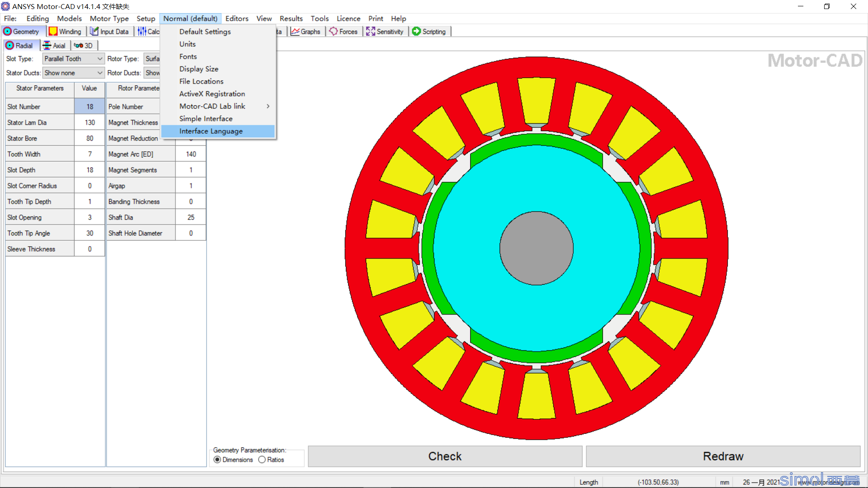This screenshot has width=868, height=488.
Task: Click the Length status bar entry
Action: tap(589, 482)
